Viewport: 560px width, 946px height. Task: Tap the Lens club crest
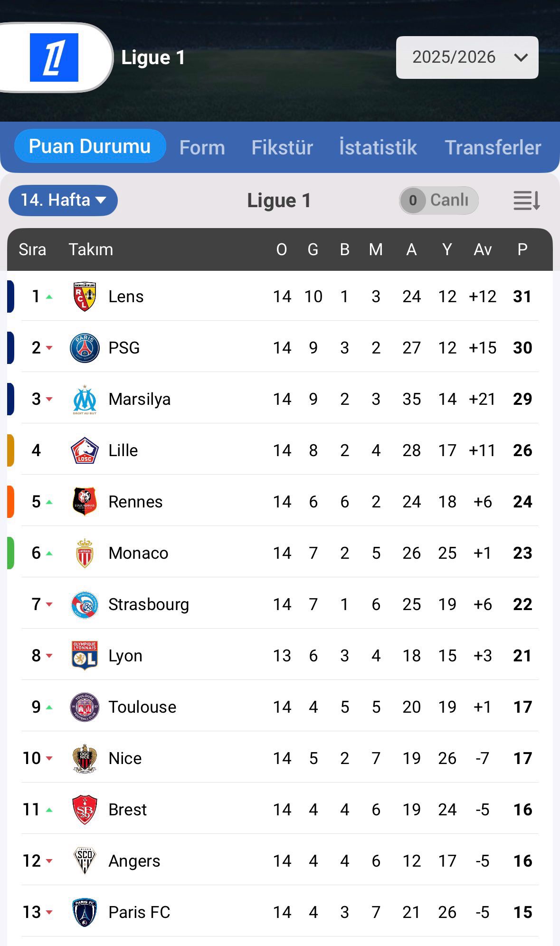coord(85,296)
